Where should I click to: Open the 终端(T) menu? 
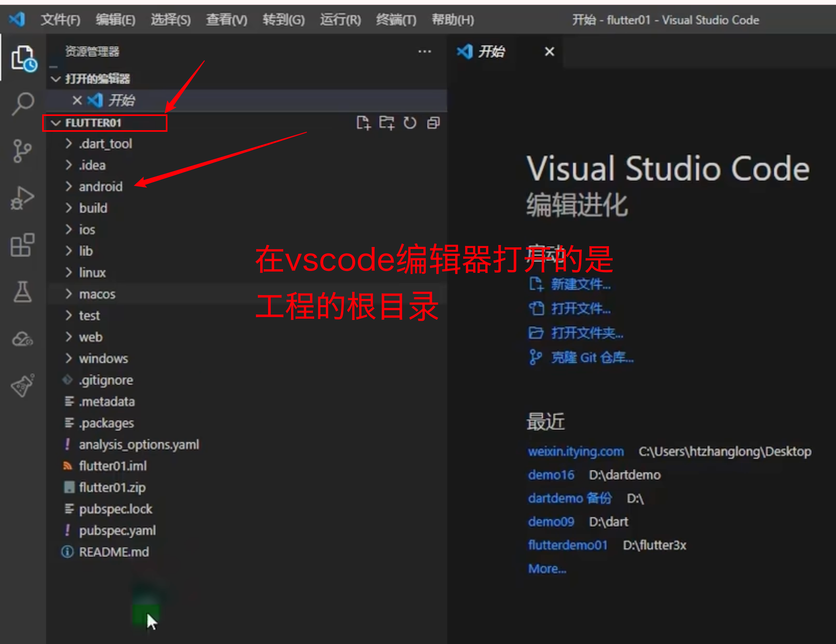pos(396,19)
